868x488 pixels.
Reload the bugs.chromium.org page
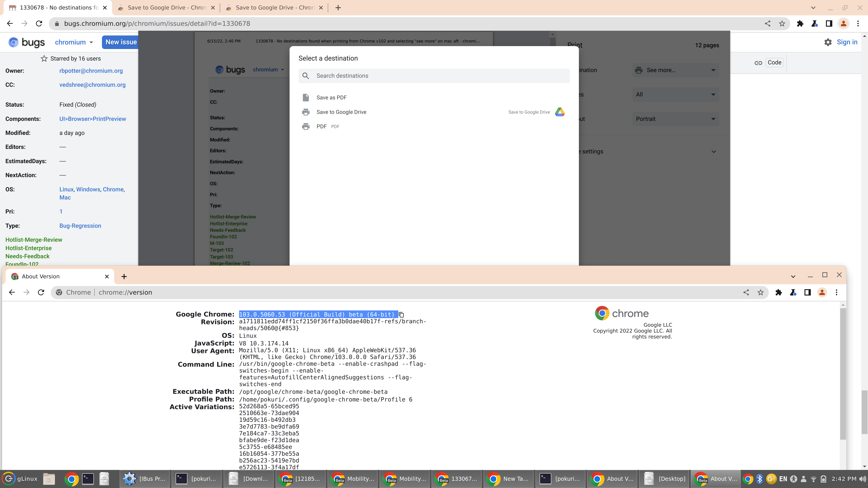39,23
